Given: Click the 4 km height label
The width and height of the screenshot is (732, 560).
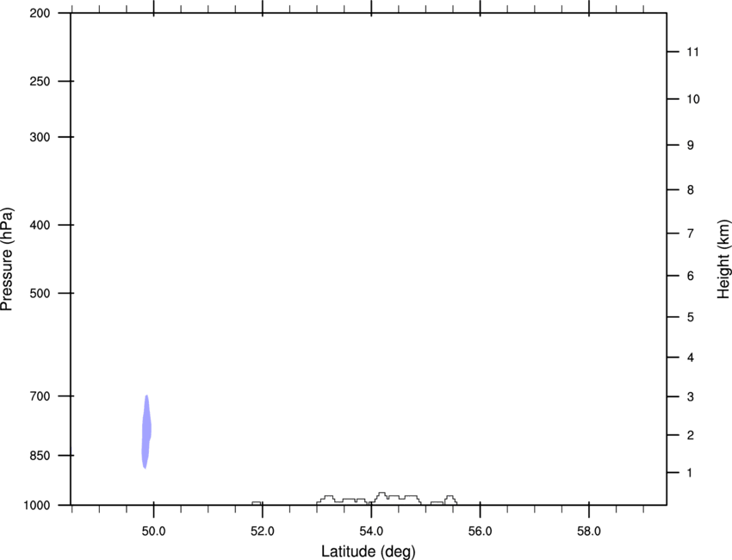Looking at the screenshot, I should 690,358.
